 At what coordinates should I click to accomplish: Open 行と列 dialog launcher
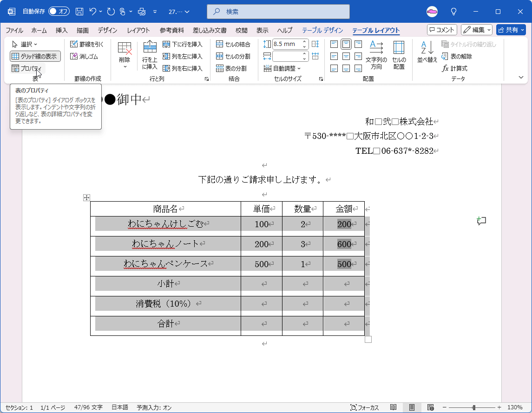click(207, 79)
